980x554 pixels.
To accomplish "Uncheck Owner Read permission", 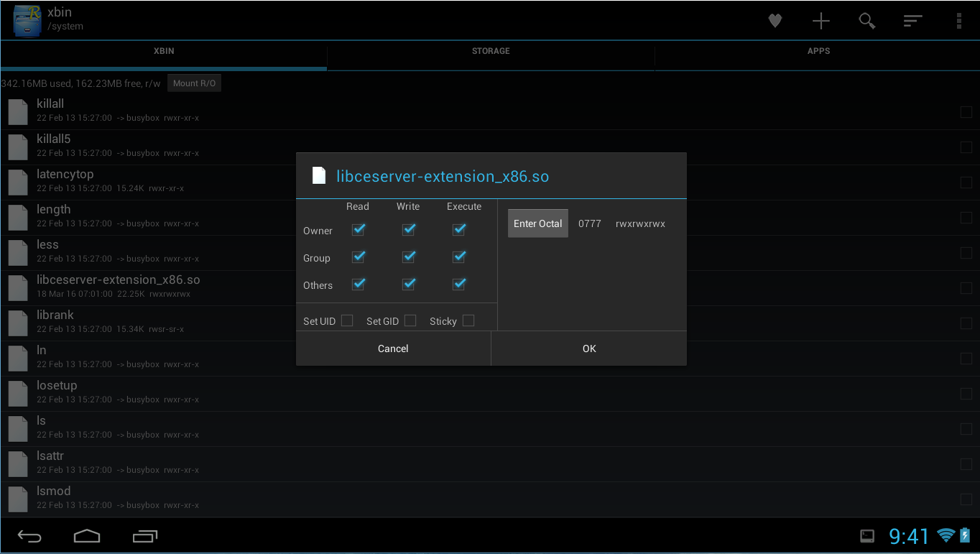I will click(358, 230).
